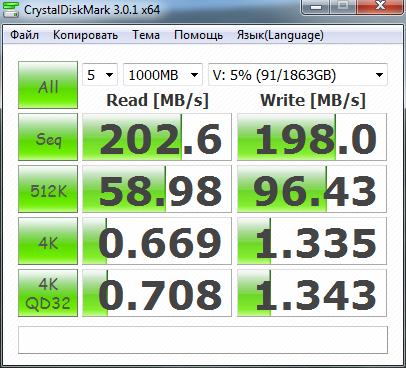Open the Тема menu
This screenshot has height=368, width=406.
pyautogui.click(x=146, y=35)
